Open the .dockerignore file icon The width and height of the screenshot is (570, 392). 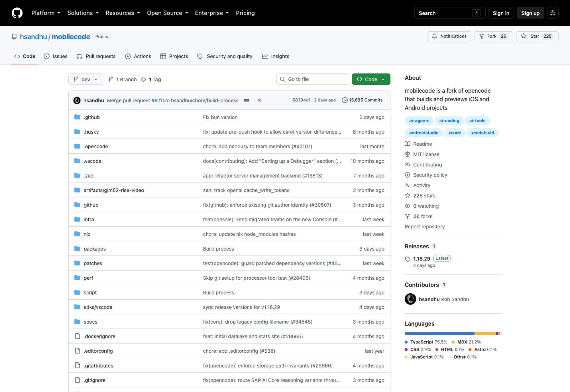tap(77, 336)
